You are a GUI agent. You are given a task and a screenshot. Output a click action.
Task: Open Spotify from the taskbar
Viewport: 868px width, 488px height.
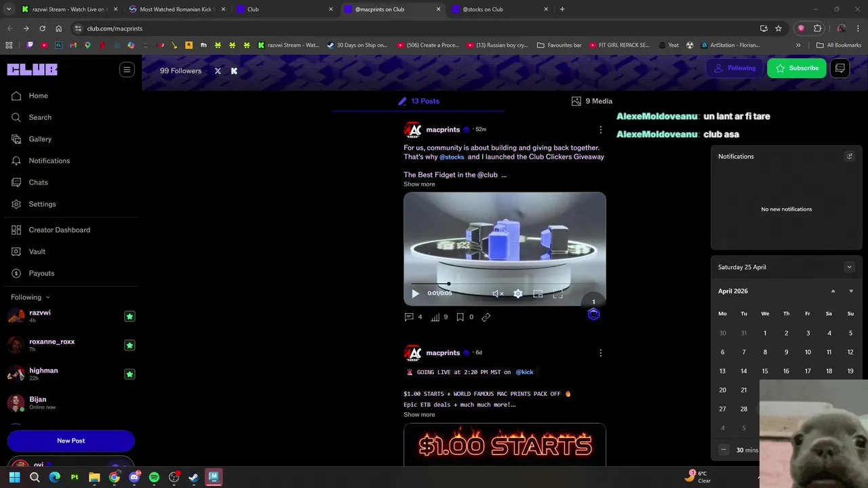click(x=154, y=477)
